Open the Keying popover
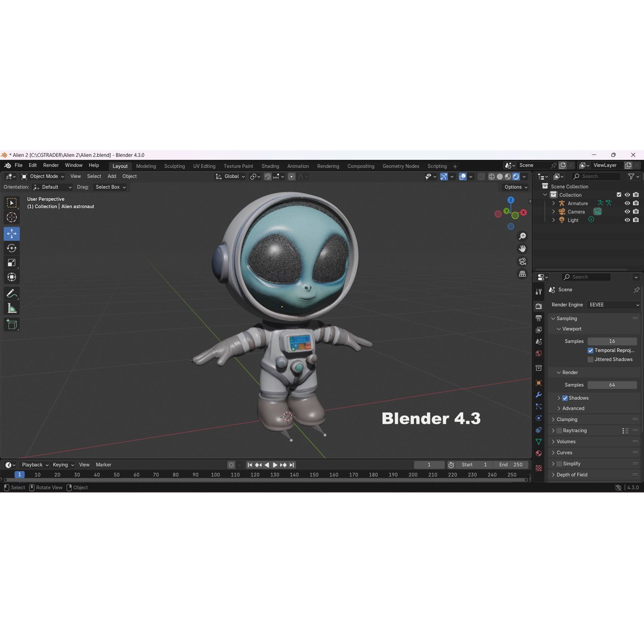The width and height of the screenshot is (644, 644). [x=63, y=465]
